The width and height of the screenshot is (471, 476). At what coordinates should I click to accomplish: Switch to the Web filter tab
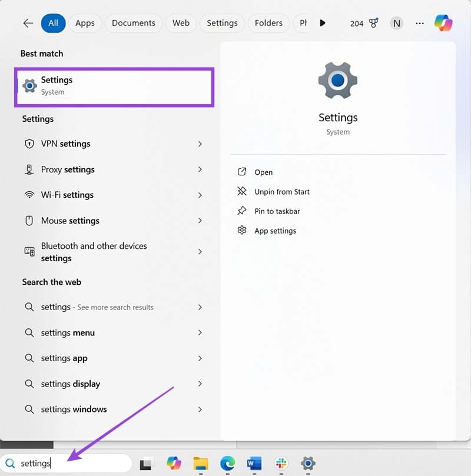(181, 23)
